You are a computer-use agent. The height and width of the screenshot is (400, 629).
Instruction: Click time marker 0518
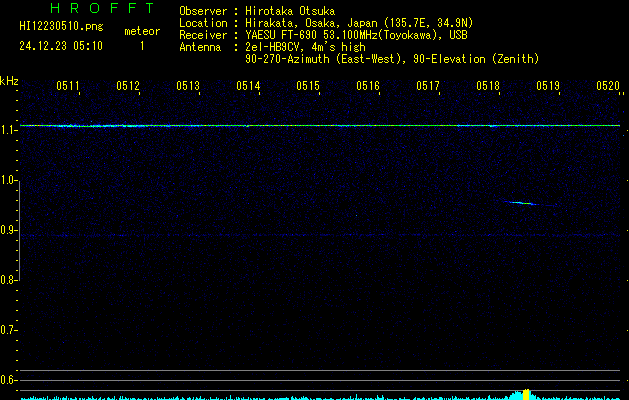[x=488, y=86]
